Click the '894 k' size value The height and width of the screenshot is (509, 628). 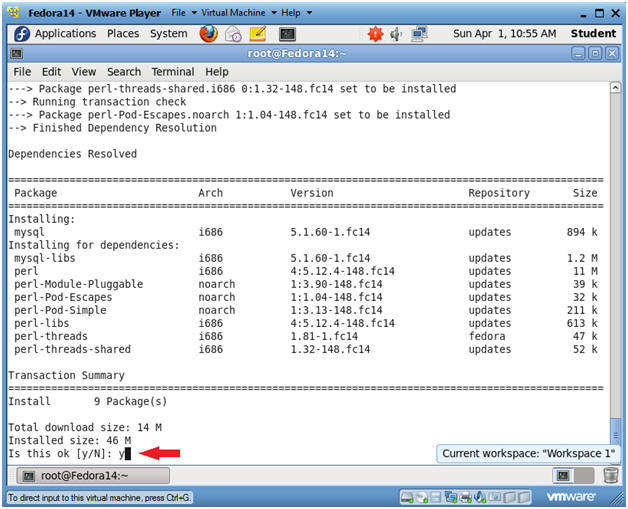point(582,232)
